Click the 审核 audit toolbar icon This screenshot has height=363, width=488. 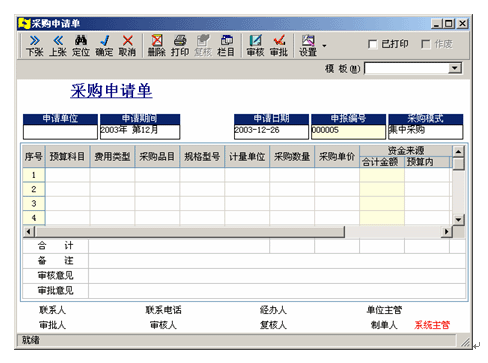tap(255, 46)
